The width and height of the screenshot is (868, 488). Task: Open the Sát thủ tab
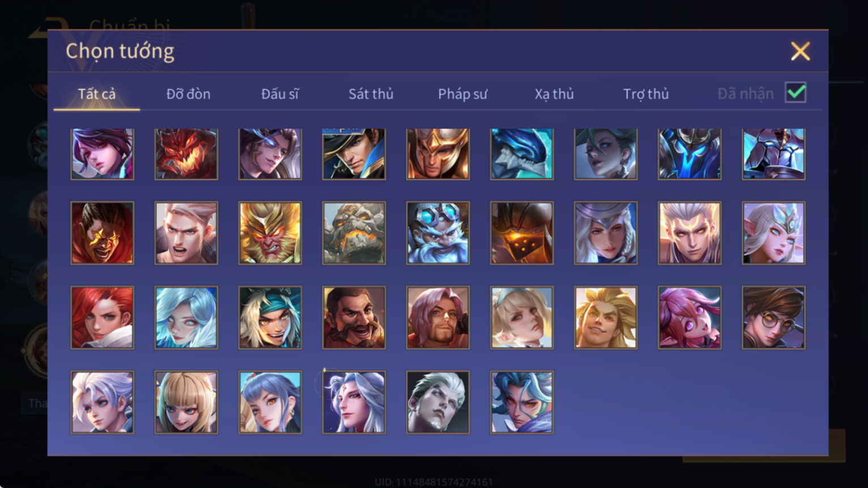point(371,94)
